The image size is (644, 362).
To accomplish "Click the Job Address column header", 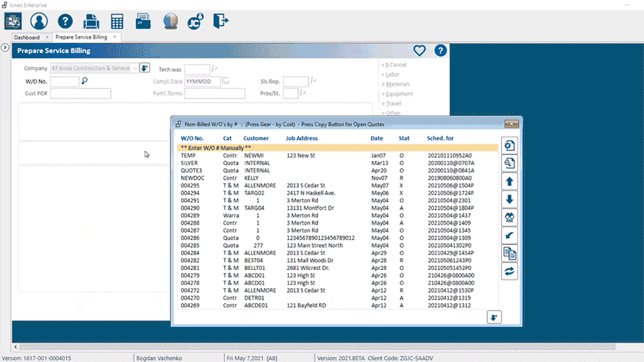I will pos(302,139).
